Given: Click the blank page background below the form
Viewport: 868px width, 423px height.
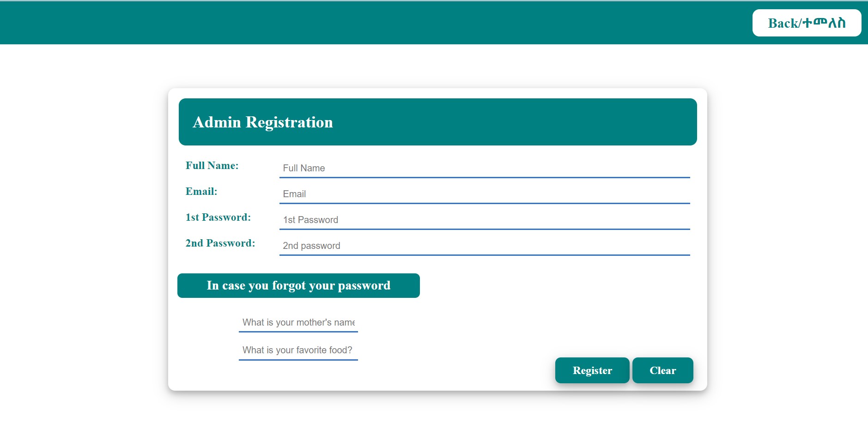Looking at the screenshot, I should point(434,409).
